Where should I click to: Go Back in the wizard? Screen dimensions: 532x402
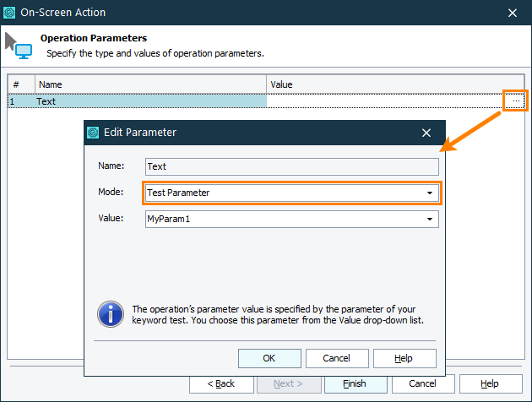pyautogui.click(x=224, y=383)
